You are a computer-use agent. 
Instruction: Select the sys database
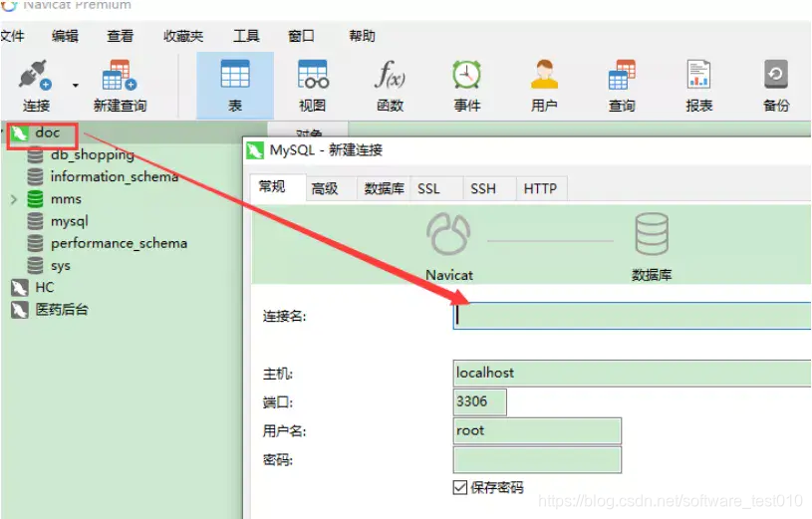click(60, 266)
